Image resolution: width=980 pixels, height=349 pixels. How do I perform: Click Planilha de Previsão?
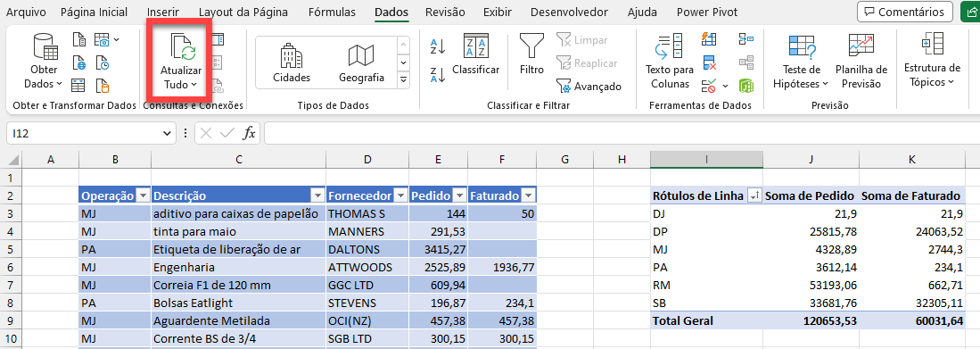861,62
